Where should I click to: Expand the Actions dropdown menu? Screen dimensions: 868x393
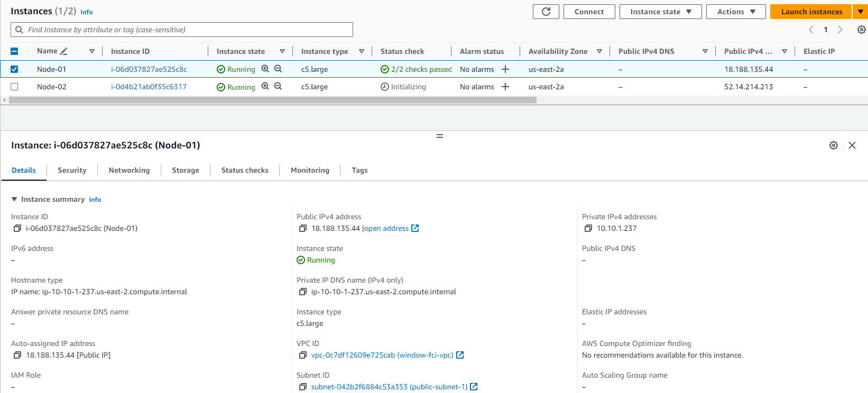coord(736,12)
